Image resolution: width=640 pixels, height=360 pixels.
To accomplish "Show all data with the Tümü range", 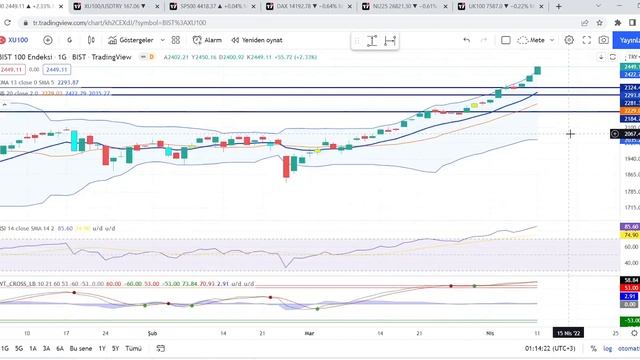I will click(x=133, y=349).
